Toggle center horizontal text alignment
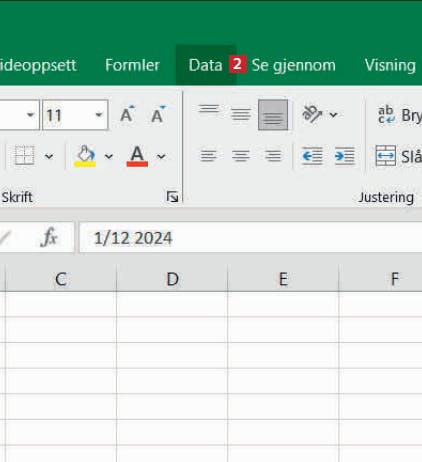Viewport: 422px width, 462px height. click(241, 156)
